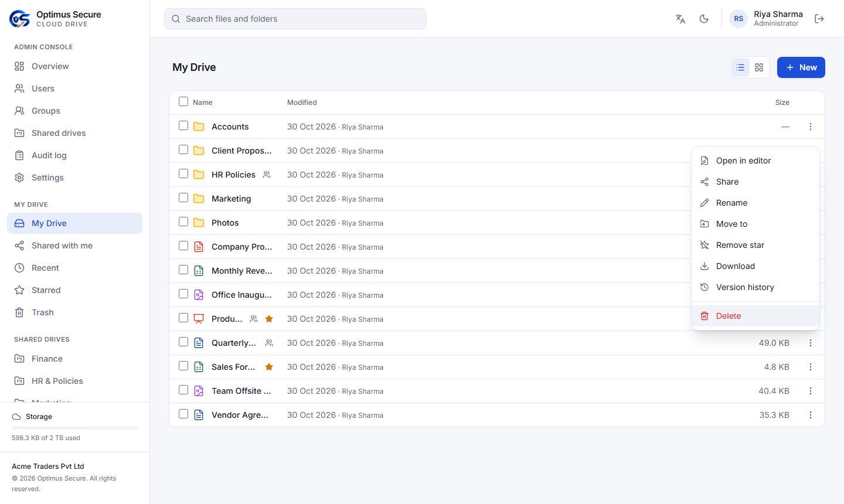844x504 pixels.
Task: Open the Finance shared drive
Action: click(74, 359)
